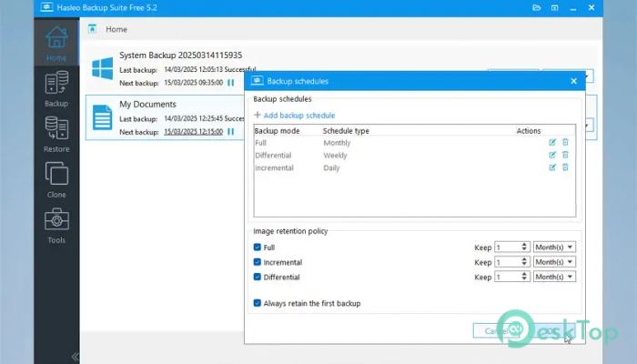Viewport: 637px width, 364px height.
Task: Click the Schedule type column header
Action: click(x=346, y=131)
